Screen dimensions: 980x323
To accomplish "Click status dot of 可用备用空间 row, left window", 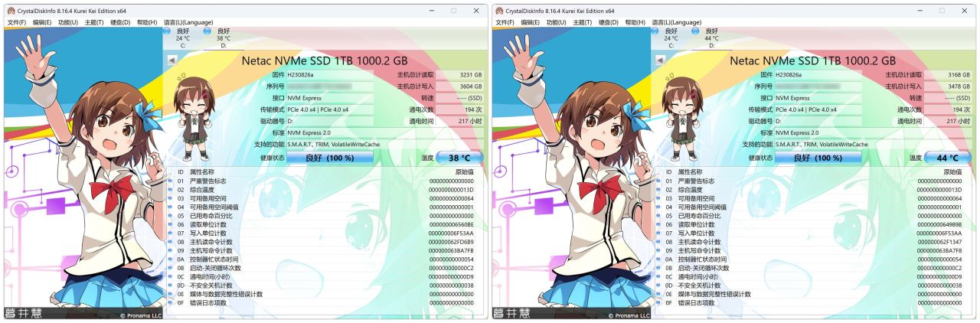I will (x=170, y=198).
